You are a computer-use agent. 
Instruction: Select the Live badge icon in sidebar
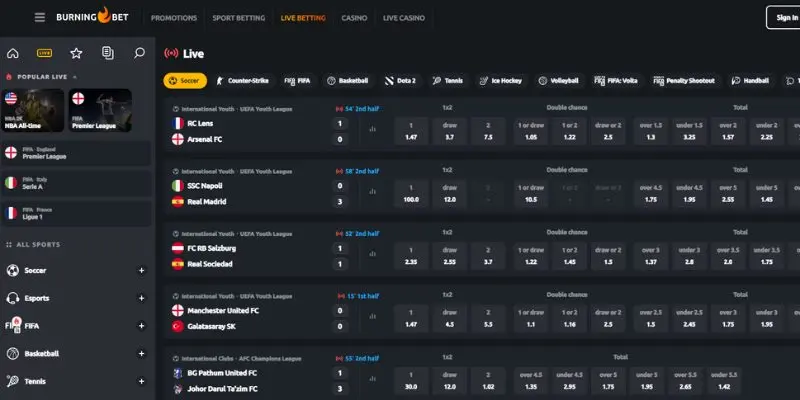click(44, 53)
